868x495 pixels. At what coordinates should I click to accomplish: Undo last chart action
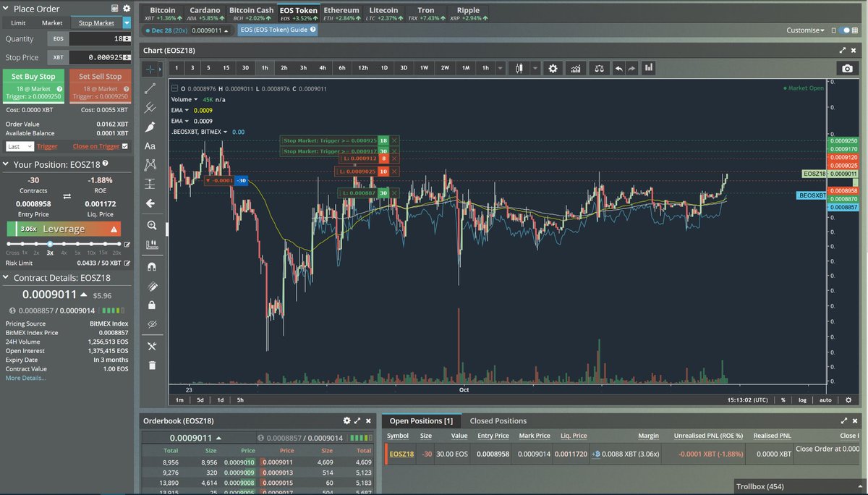[x=618, y=67]
